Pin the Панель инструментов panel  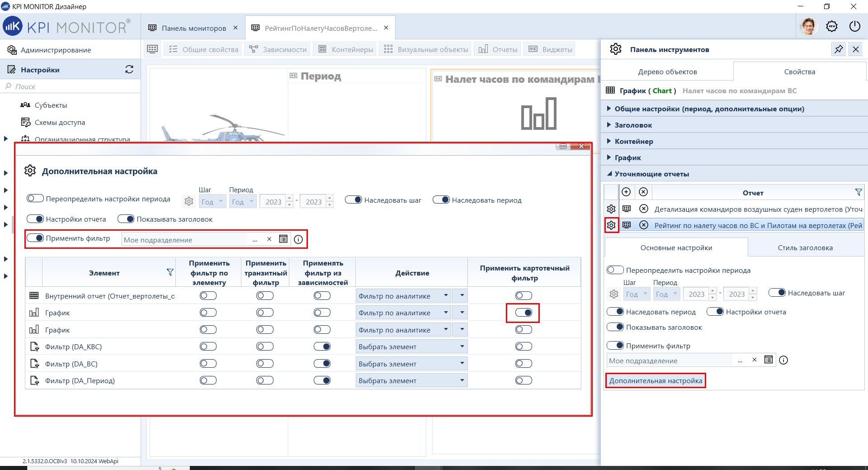[x=839, y=49]
